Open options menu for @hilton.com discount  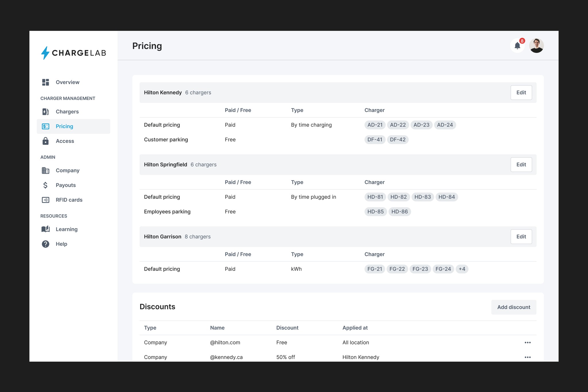pyautogui.click(x=527, y=343)
